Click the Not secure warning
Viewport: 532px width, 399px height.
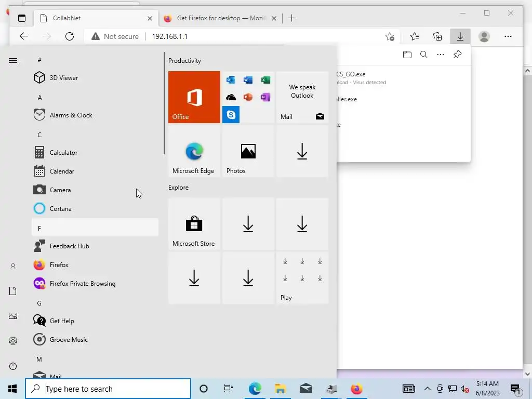(115, 36)
